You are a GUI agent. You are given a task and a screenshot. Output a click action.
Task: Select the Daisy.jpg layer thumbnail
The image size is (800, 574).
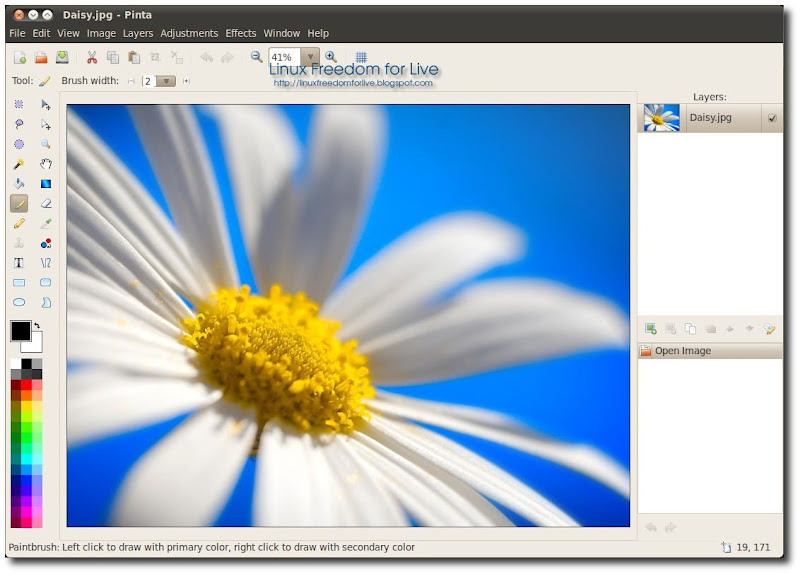pos(662,118)
